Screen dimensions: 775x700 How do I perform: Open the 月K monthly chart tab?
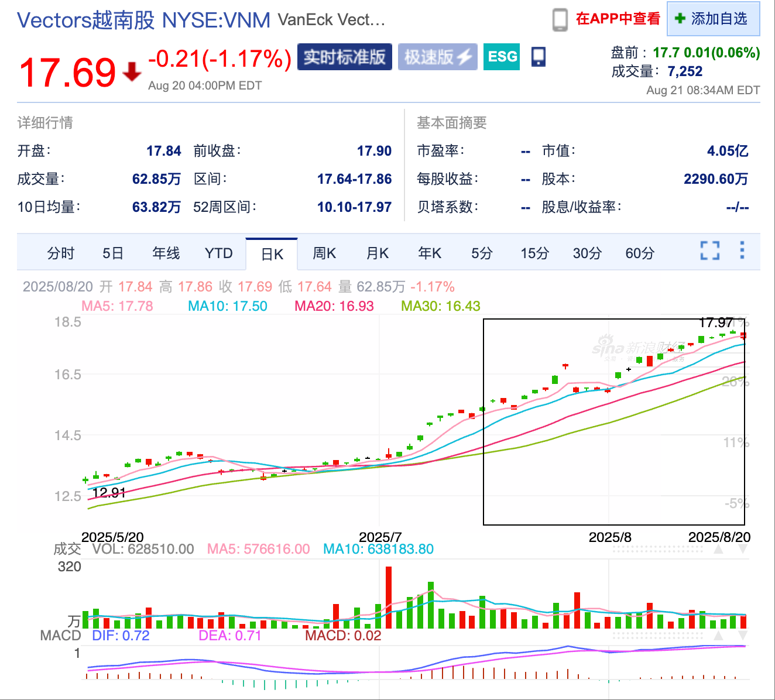pyautogui.click(x=377, y=252)
